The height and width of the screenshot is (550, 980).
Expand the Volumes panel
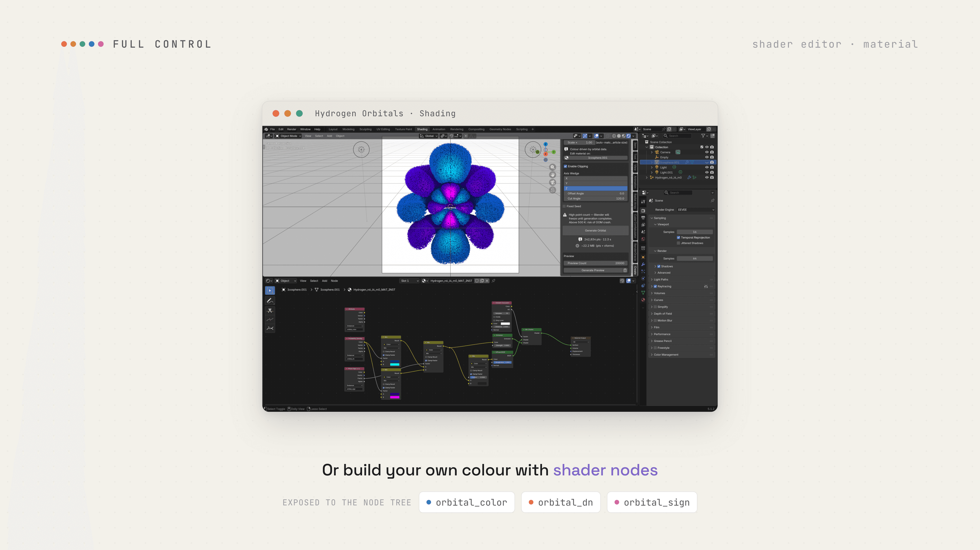pyautogui.click(x=681, y=294)
